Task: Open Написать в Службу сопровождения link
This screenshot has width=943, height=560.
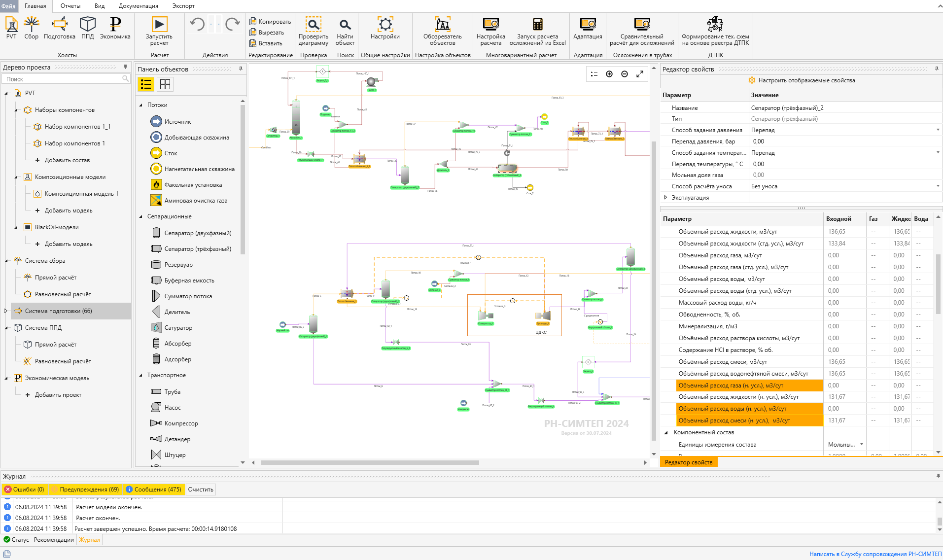Action: click(x=875, y=554)
